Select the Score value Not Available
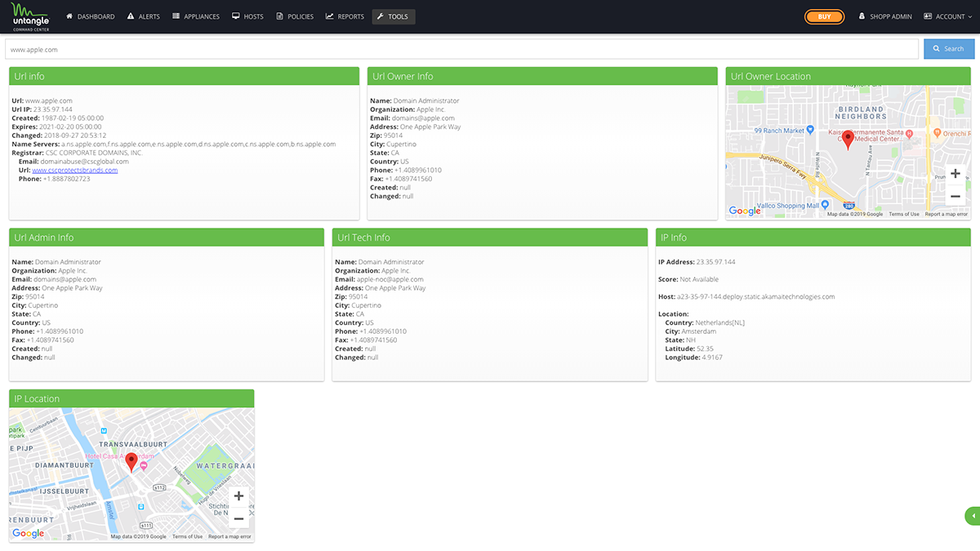Screen dimensions: 980x551 [x=699, y=279]
